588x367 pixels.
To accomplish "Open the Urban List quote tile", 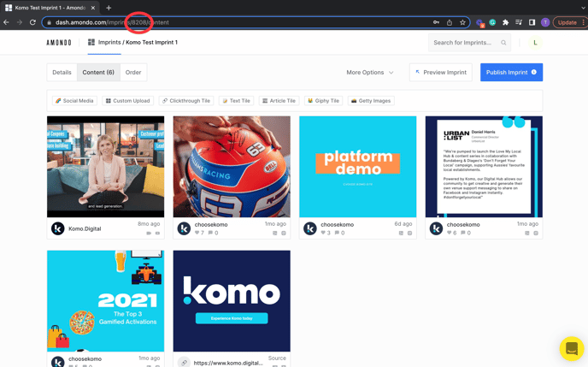I will tap(484, 167).
